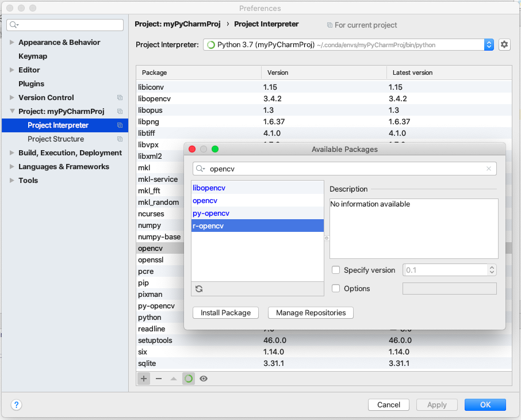
Task: Expand Appearance & Behavior section
Action: pos(12,42)
